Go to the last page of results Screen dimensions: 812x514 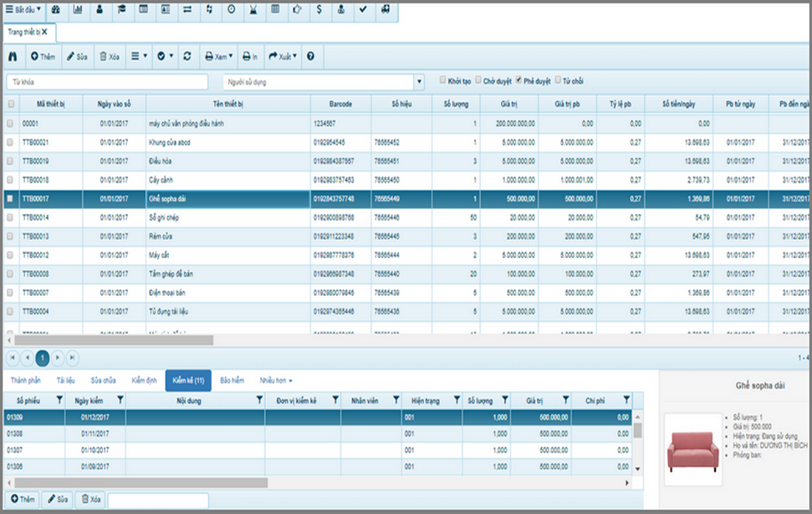pyautogui.click(x=73, y=358)
